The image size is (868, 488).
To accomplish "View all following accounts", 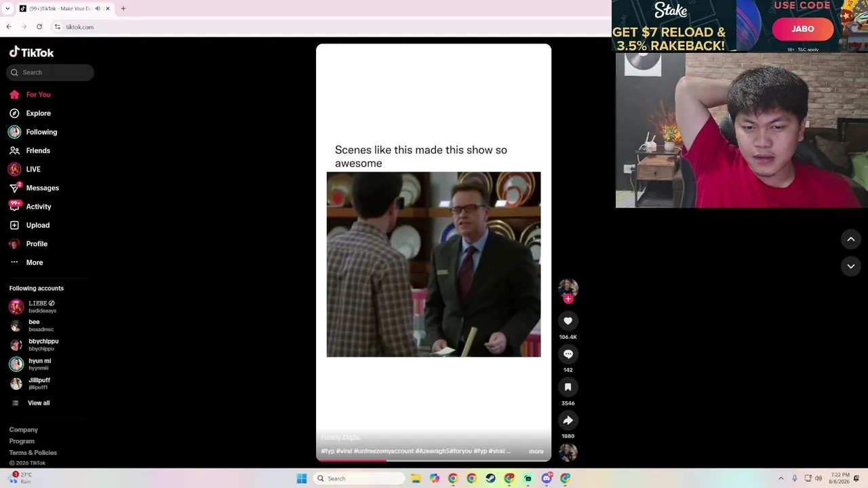I will [x=31, y=403].
